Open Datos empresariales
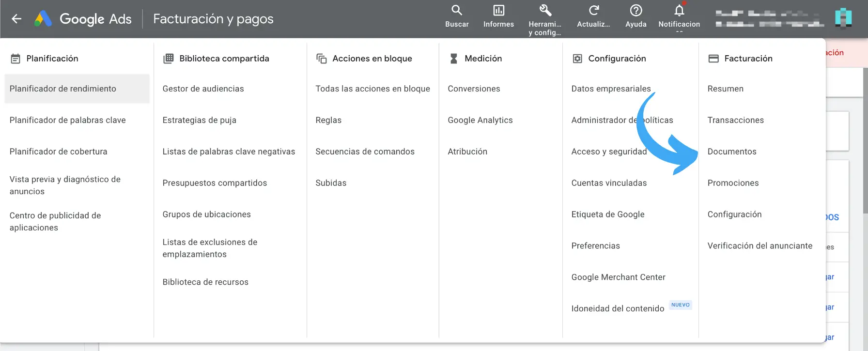 (611, 89)
